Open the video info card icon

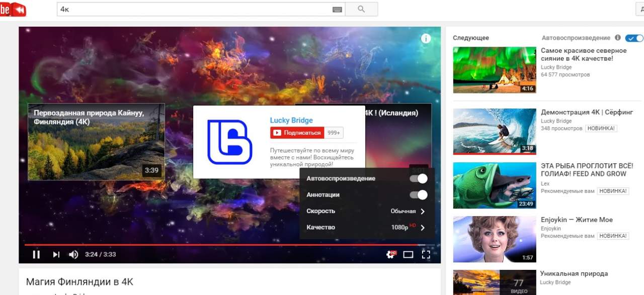click(426, 38)
